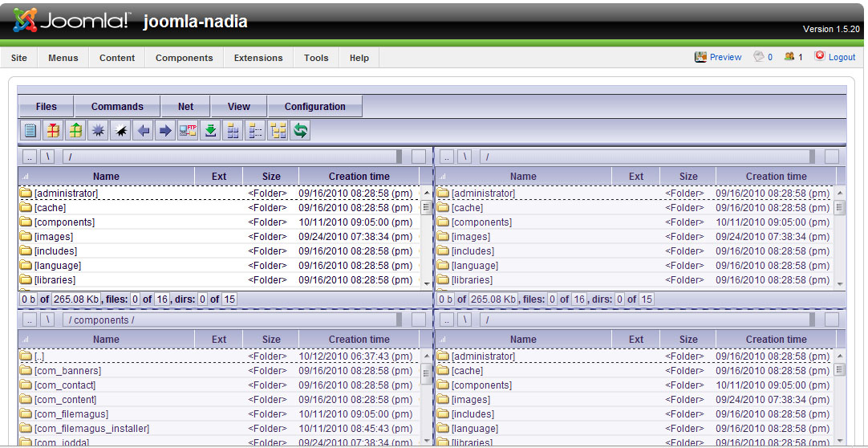Click the scrollbar thumb in components panel
This screenshot has height=448, width=868.
(x=426, y=374)
